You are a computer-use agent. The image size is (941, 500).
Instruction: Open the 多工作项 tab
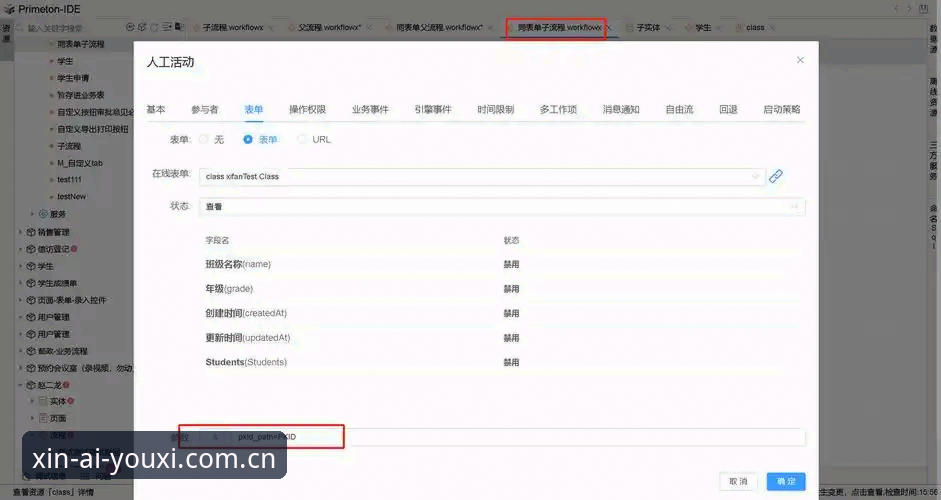[558, 109]
